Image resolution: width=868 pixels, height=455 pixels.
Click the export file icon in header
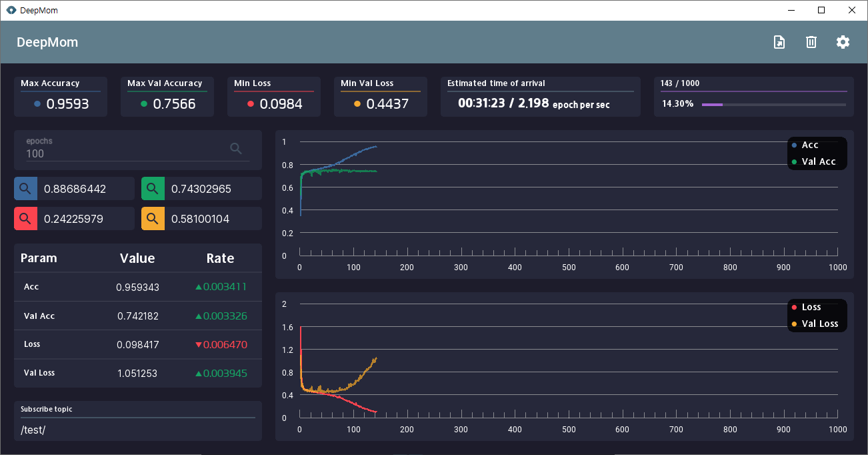pyautogui.click(x=779, y=42)
